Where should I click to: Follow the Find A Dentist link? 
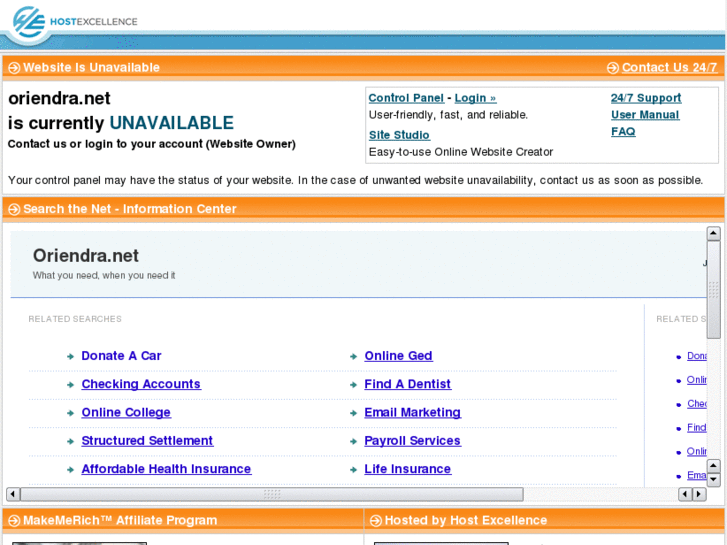tap(407, 384)
